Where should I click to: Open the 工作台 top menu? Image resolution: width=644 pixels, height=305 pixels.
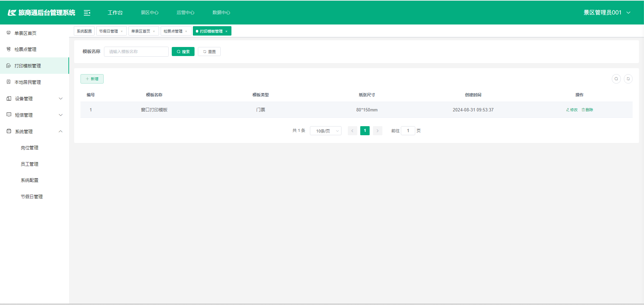(115, 13)
